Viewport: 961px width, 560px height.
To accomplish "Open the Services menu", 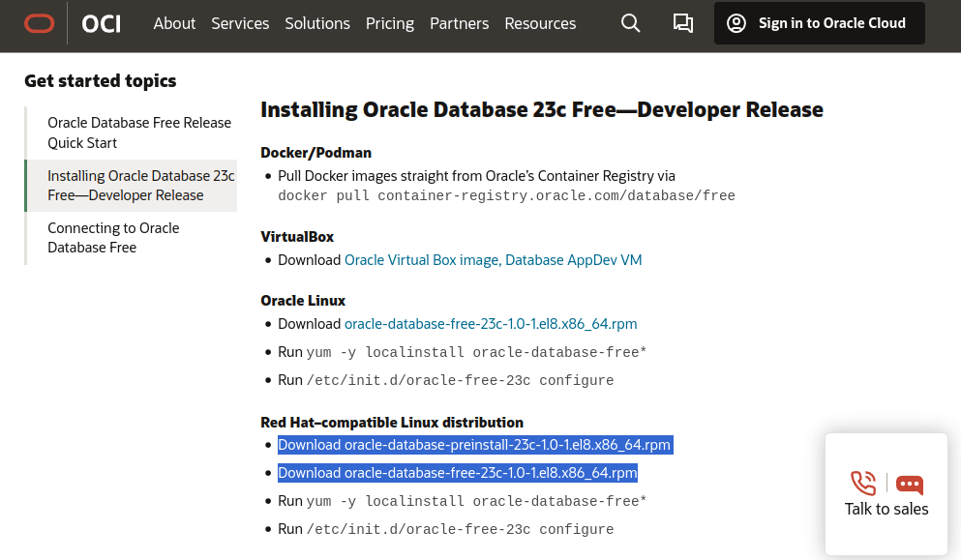I will [x=240, y=23].
